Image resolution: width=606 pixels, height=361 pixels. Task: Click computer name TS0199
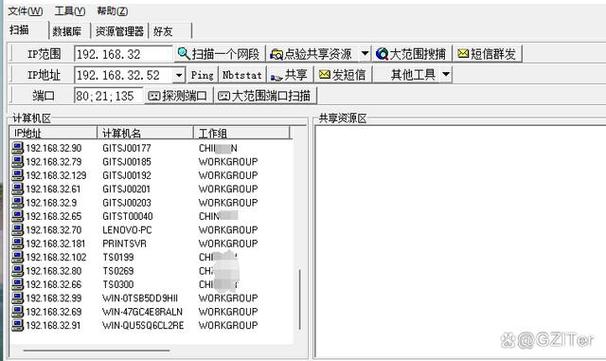[118, 257]
